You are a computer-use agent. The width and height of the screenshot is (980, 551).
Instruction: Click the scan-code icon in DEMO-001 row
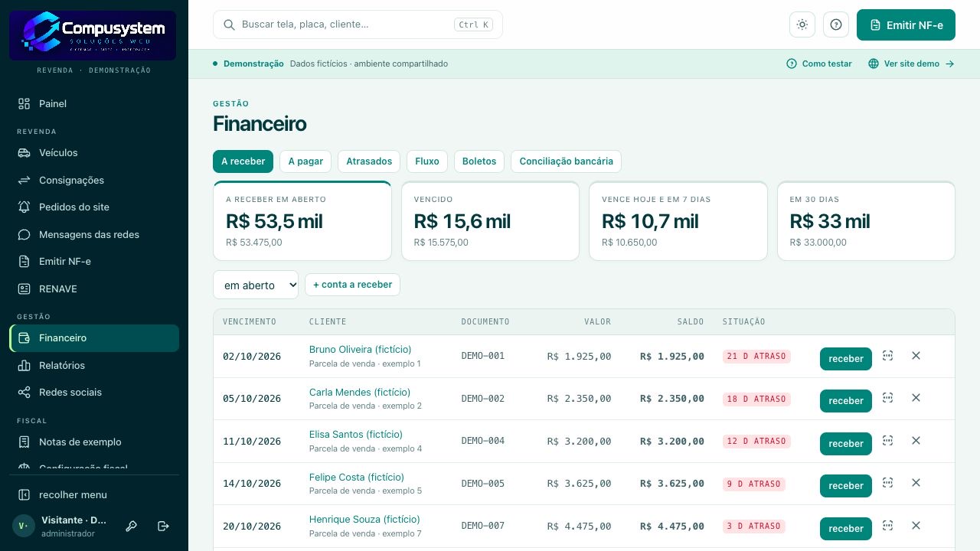click(887, 356)
